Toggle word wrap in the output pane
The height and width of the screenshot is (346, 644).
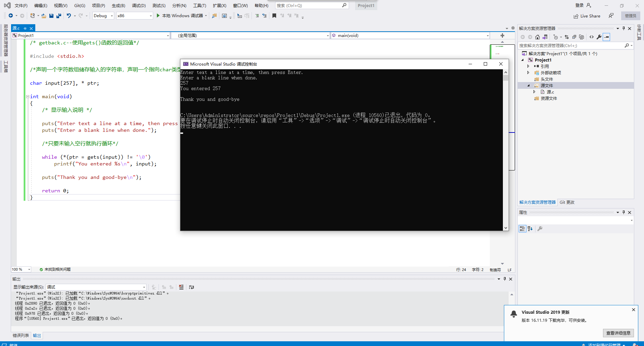coord(191,287)
